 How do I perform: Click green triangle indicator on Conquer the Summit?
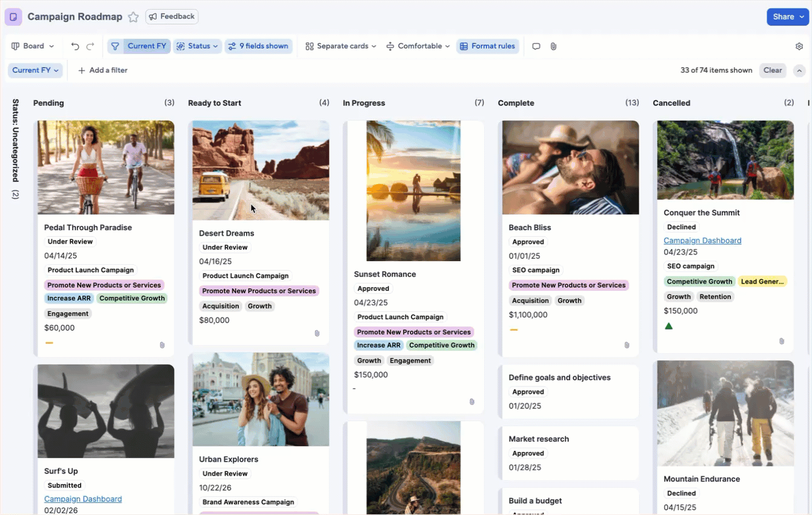click(669, 326)
